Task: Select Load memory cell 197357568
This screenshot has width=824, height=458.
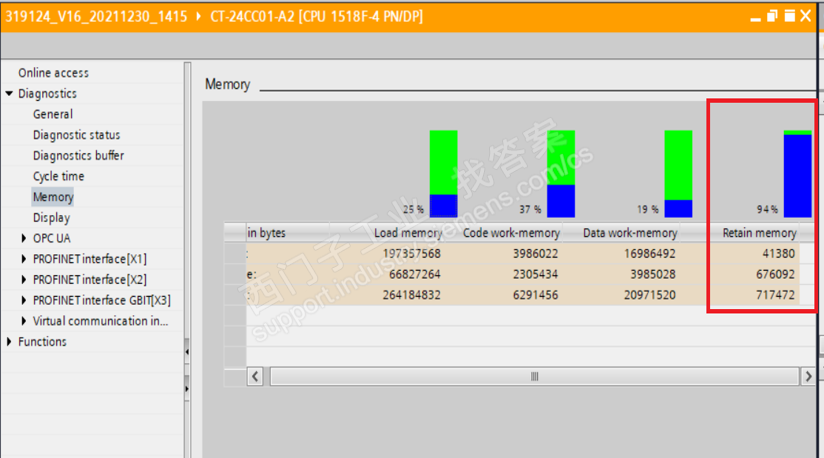Action: [411, 254]
